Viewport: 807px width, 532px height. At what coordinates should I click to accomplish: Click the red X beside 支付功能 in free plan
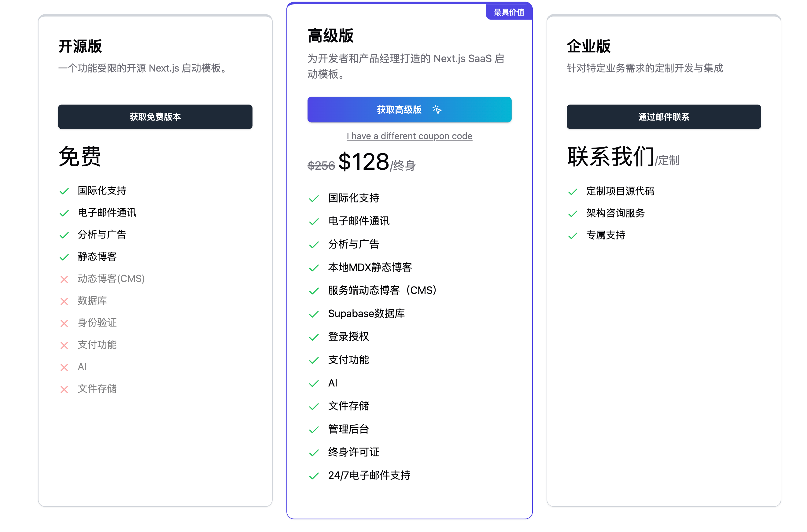tap(64, 345)
